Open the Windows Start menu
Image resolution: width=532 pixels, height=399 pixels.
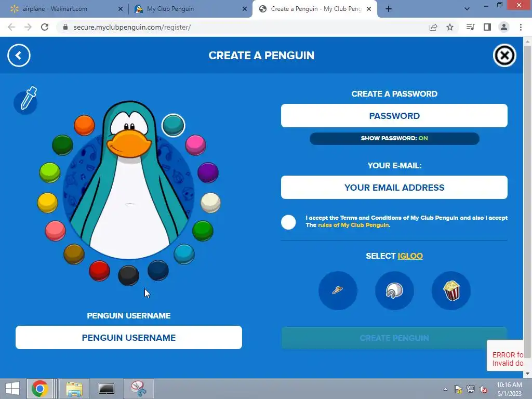(12, 389)
